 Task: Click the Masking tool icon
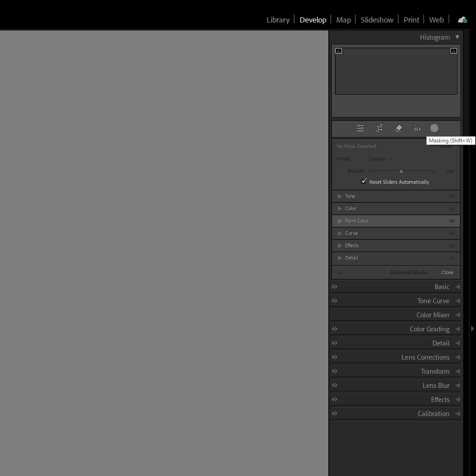pyautogui.click(x=435, y=128)
